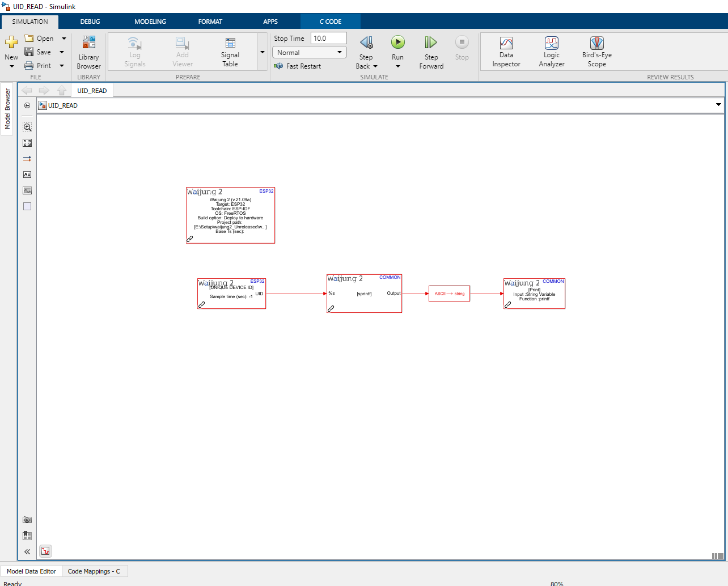Click the Print button
Screen dimensions: 728x586
(38, 65)
